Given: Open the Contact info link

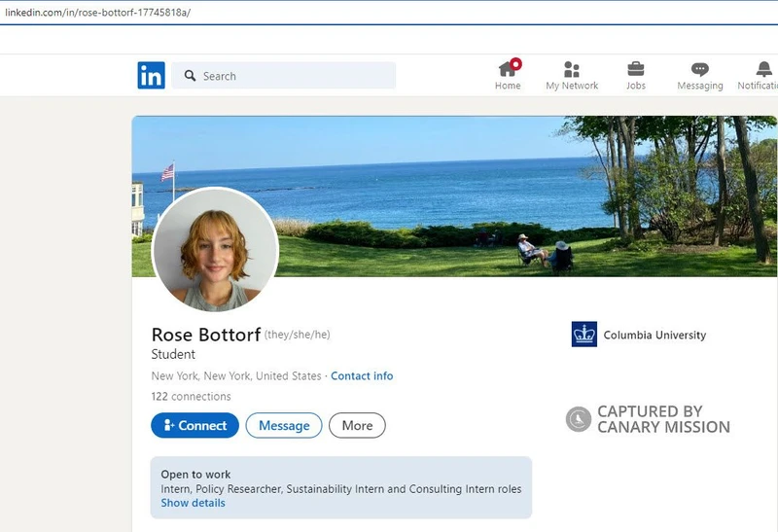Looking at the screenshot, I should [x=362, y=375].
